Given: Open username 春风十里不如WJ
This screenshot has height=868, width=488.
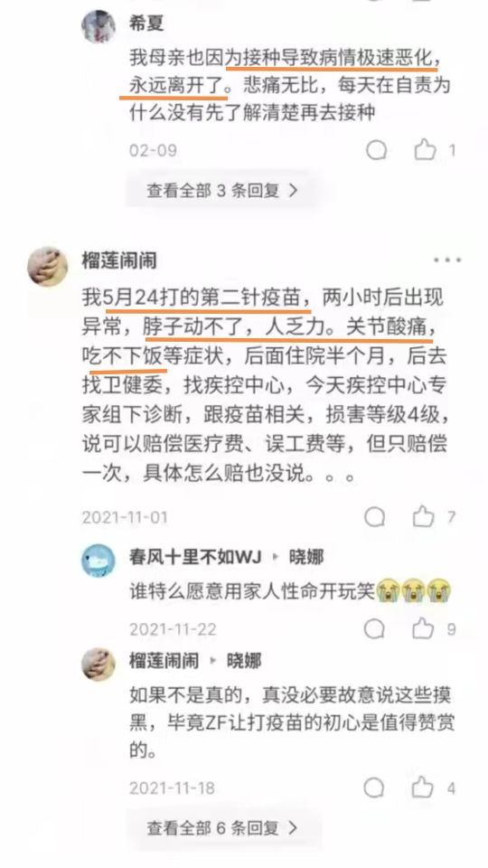Looking at the screenshot, I should point(195,557).
